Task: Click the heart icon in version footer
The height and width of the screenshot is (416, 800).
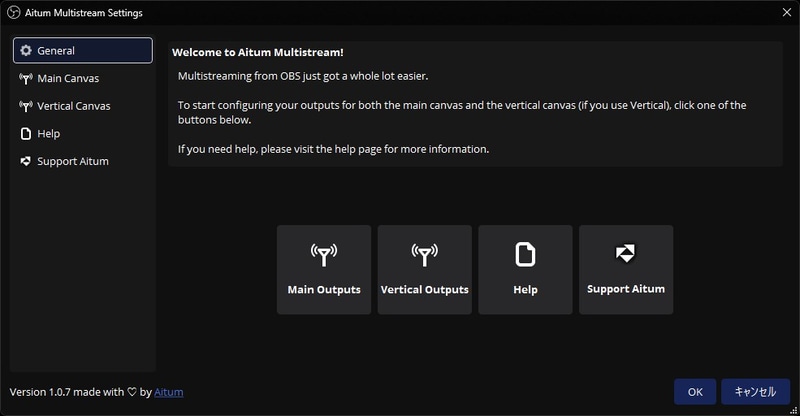Action: (132, 392)
